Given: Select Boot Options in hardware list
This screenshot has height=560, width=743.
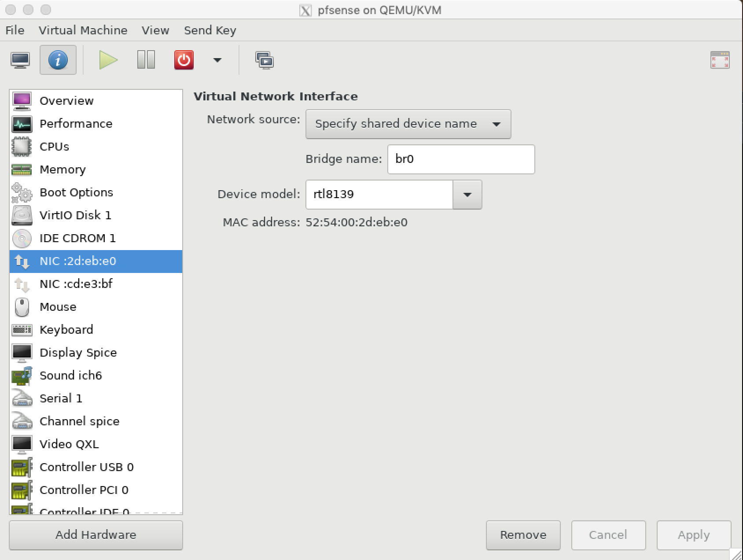Looking at the screenshot, I should click(96, 192).
